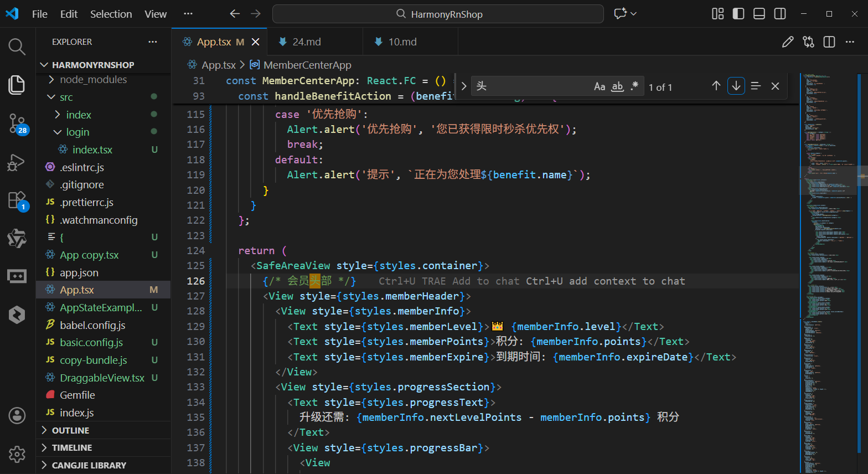This screenshot has height=474, width=868.
Task: Open Source Control with 28 changes
Action: point(17,123)
